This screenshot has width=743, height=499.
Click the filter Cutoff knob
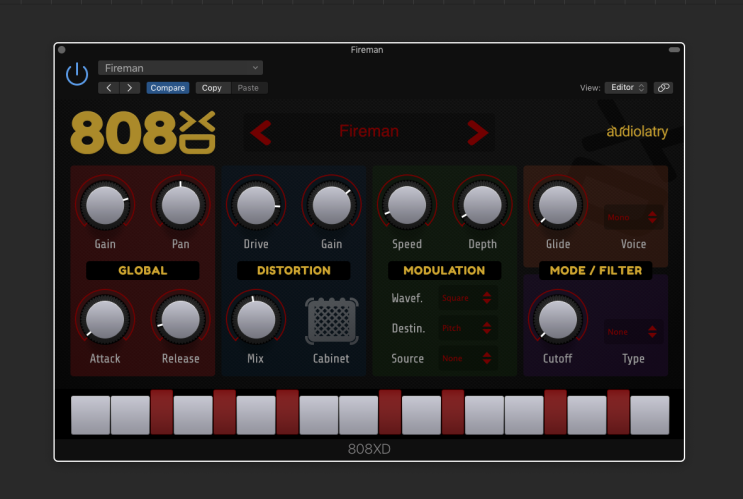[558, 320]
